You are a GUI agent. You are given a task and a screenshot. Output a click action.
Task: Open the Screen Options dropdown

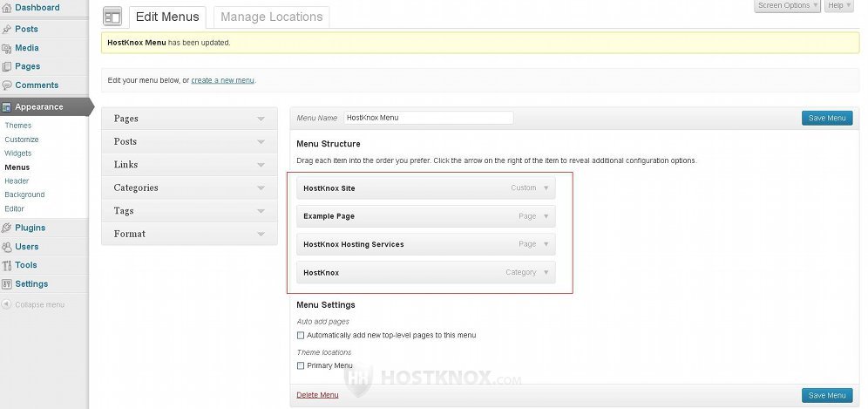click(787, 5)
